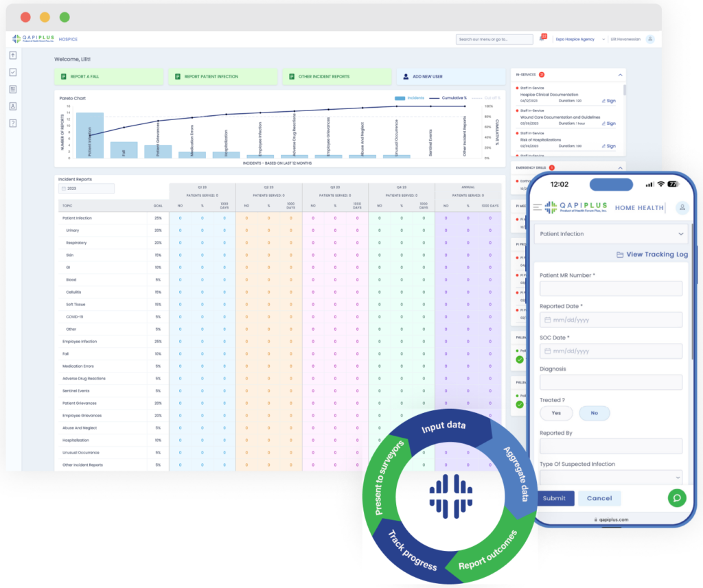
Task: Click the Report Patient Infection button
Action: (x=223, y=77)
